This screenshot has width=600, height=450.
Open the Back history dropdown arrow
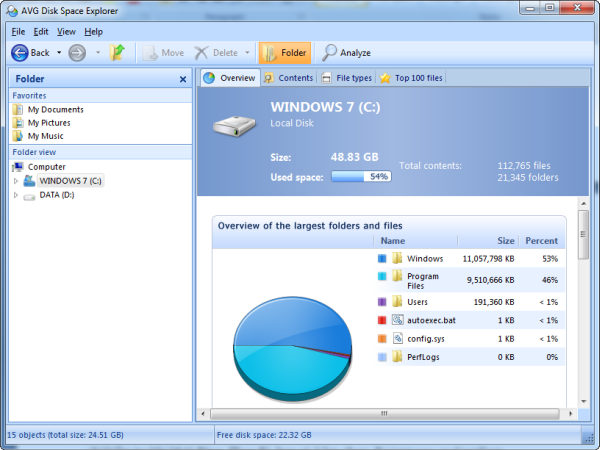[x=59, y=52]
